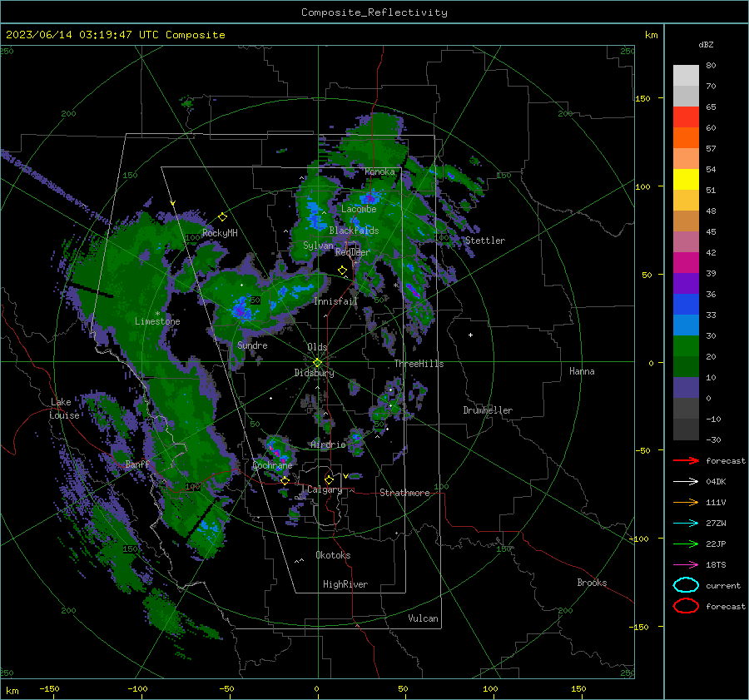Viewport: 749px width, 700px height.
Task: Click the Composite_Reflectivity title text
Action: click(x=374, y=12)
